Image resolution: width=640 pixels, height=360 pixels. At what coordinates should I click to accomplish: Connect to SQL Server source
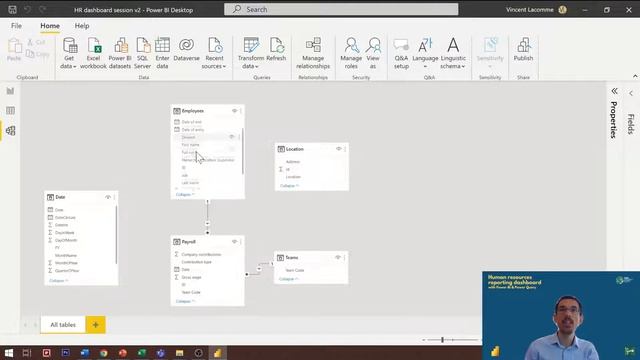click(x=142, y=53)
